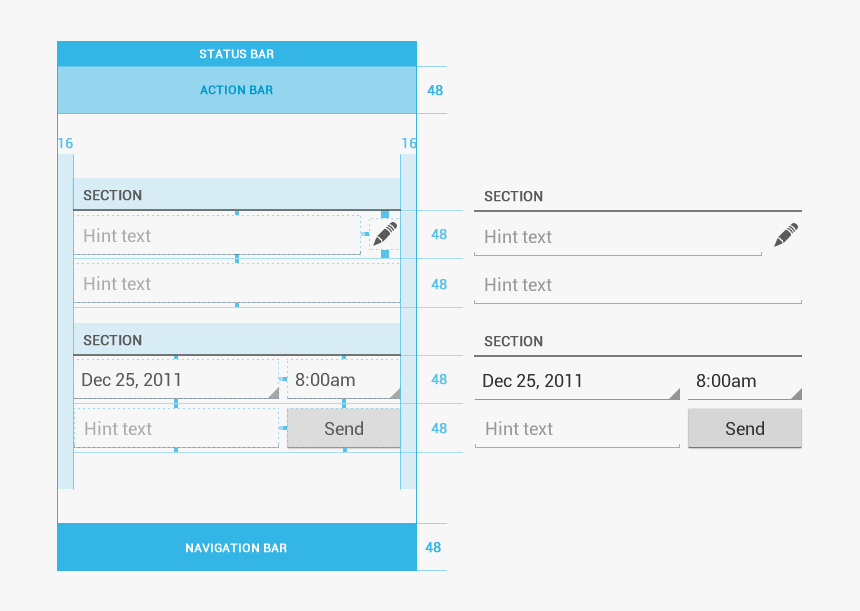Expand the 8:00am time dropdown in the right mockup
The height and width of the screenshot is (611, 860).
744,381
